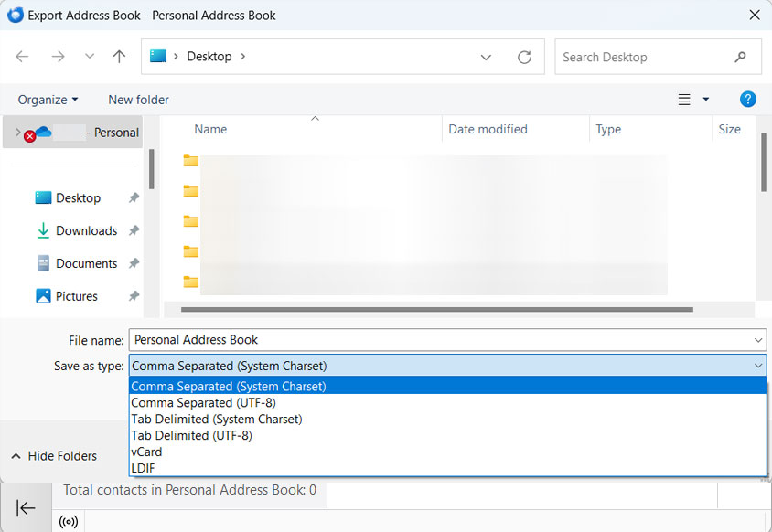This screenshot has width=772, height=532.
Task: Open search with the magnifier icon
Action: click(740, 57)
